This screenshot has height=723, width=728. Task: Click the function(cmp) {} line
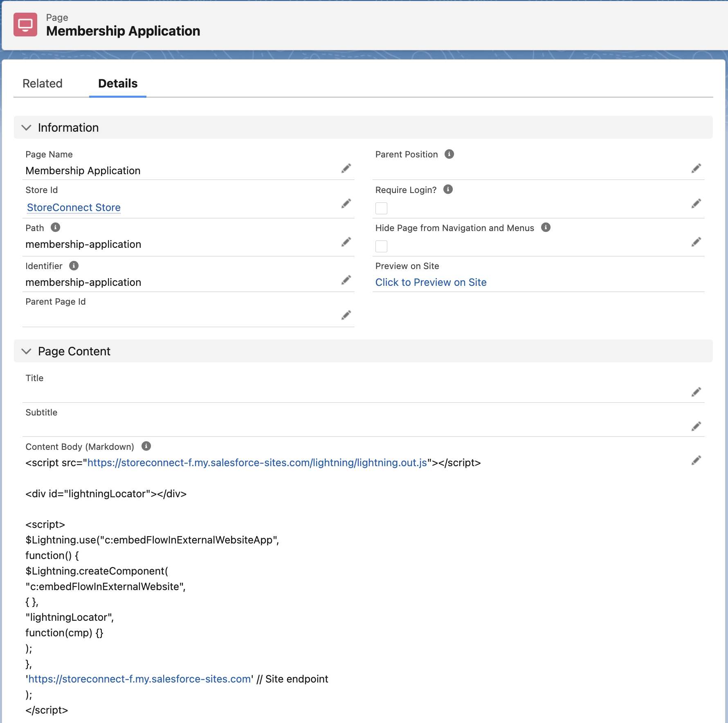(x=64, y=633)
